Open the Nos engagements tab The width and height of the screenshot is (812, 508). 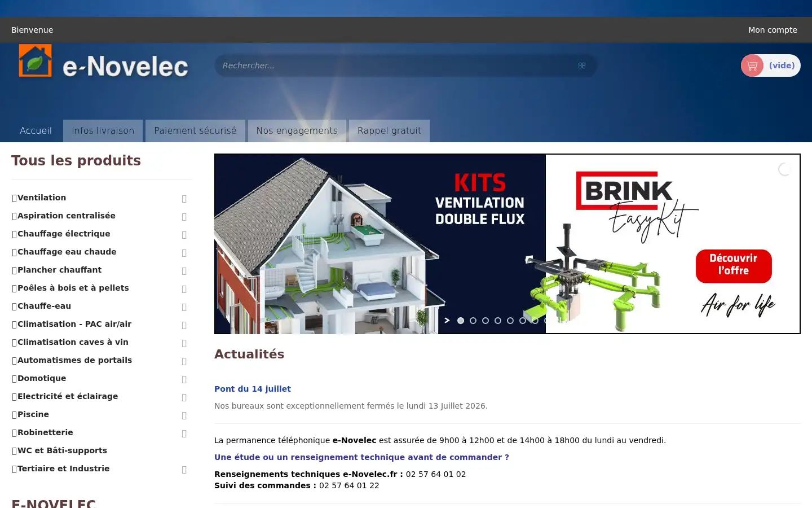coord(297,131)
